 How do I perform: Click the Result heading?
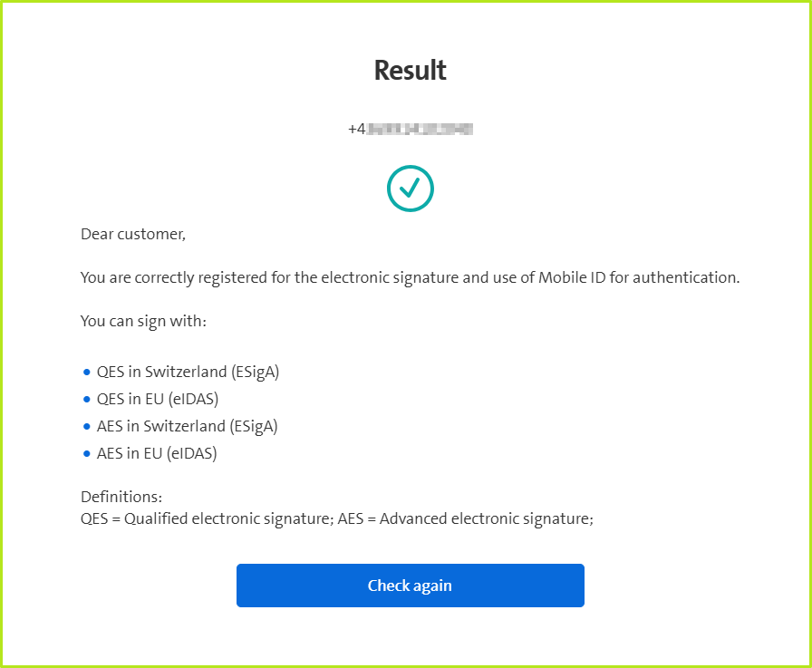click(411, 71)
